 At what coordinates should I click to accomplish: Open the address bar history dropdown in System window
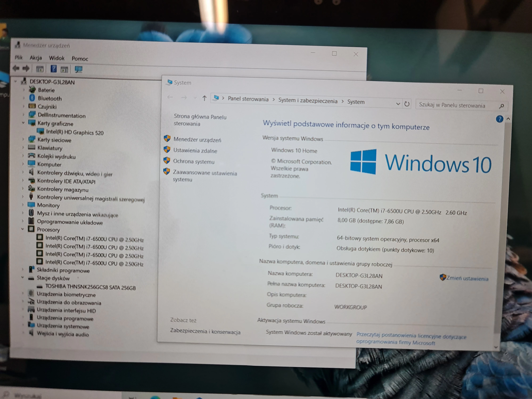(398, 104)
